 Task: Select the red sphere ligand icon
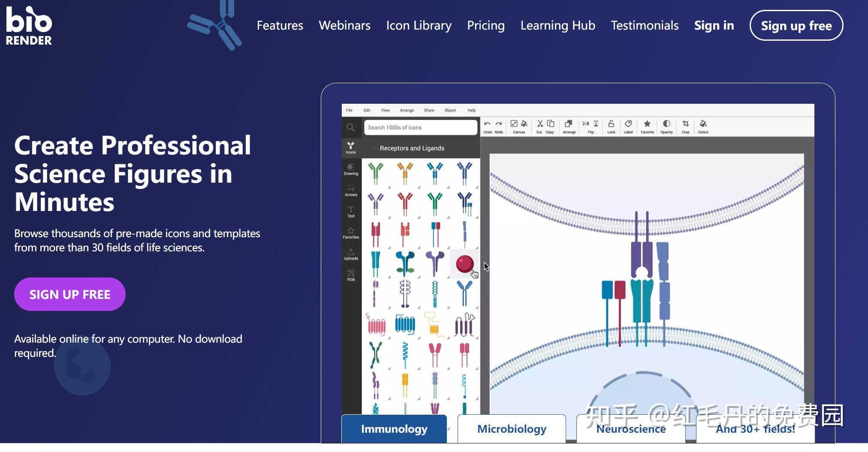[x=464, y=264]
